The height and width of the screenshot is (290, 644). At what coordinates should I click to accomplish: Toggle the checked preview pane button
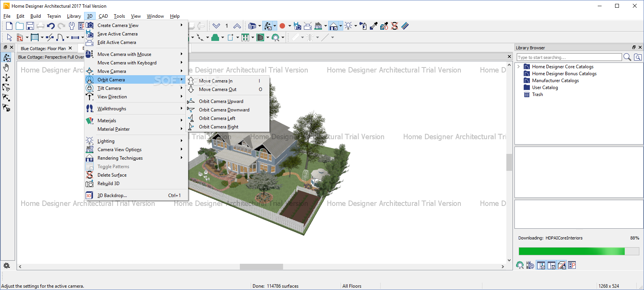click(562, 265)
